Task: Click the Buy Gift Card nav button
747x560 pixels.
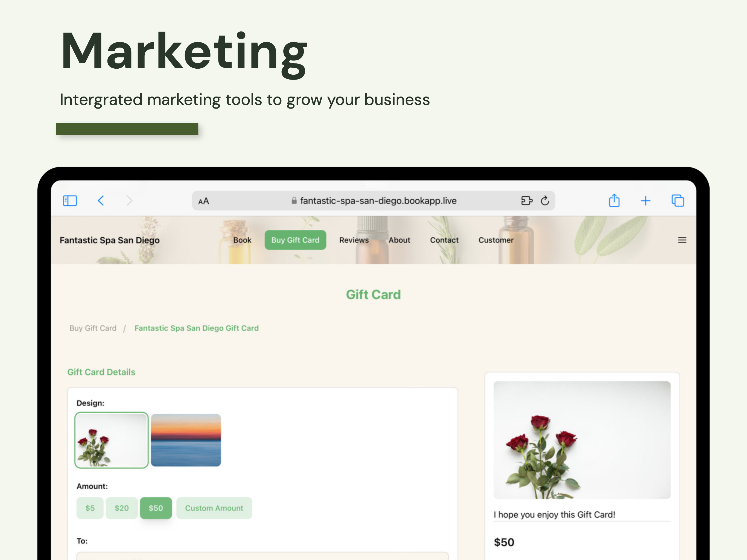Action: 295,240
